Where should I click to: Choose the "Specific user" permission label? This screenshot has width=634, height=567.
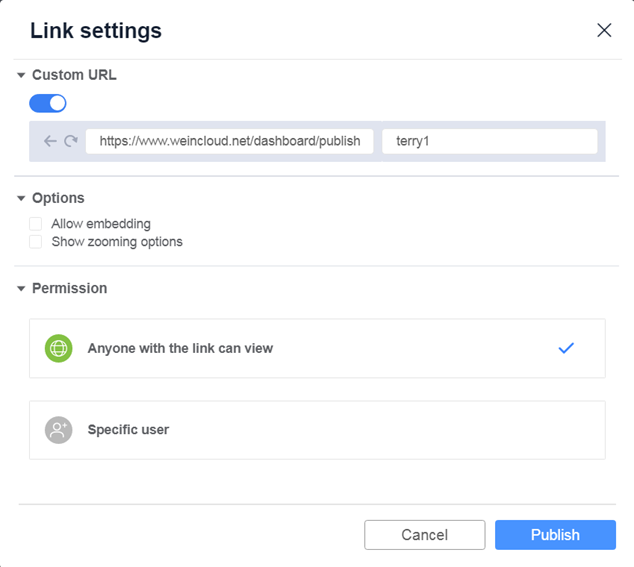[128, 429]
